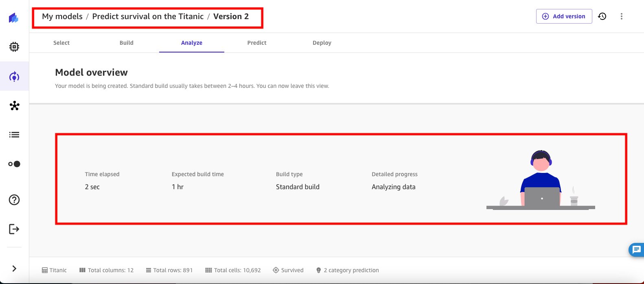
Task: Click the 'Total cells: 10,692' text
Action: 237,270
